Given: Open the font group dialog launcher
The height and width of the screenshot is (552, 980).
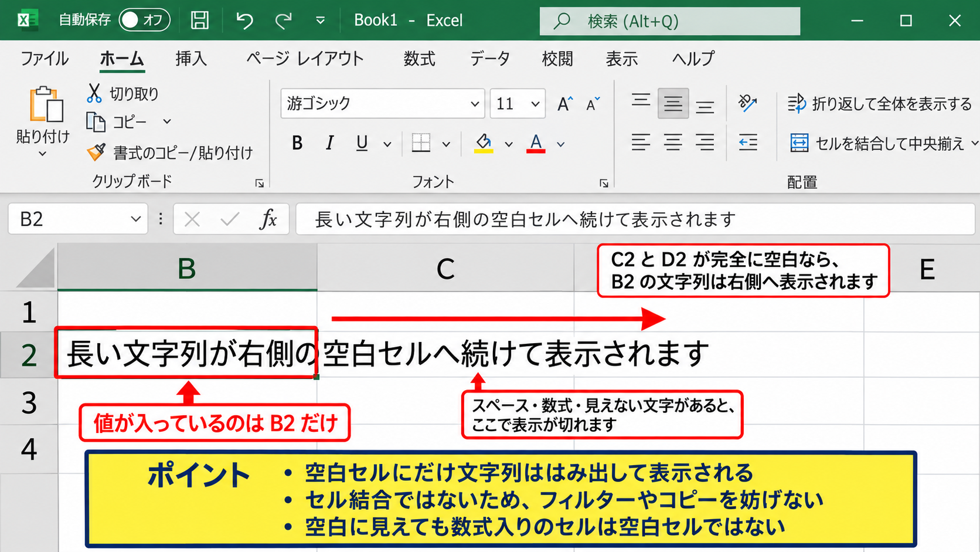Looking at the screenshot, I should pyautogui.click(x=604, y=183).
